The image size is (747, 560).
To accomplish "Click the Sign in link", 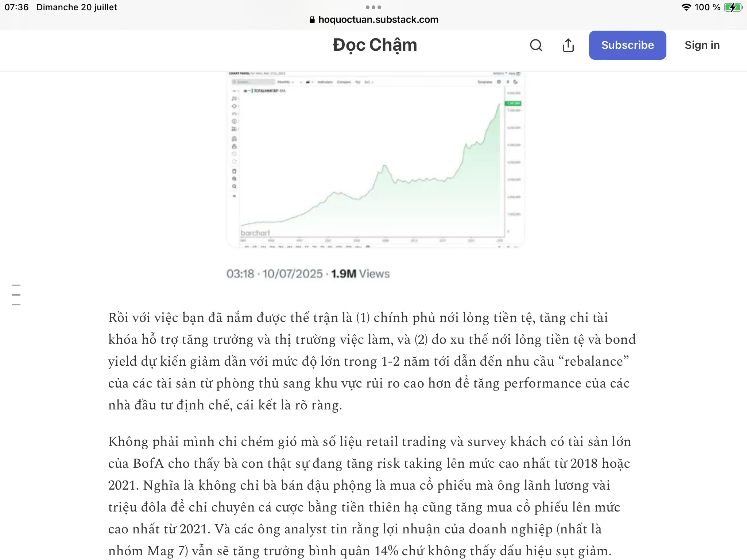I will 702,45.
